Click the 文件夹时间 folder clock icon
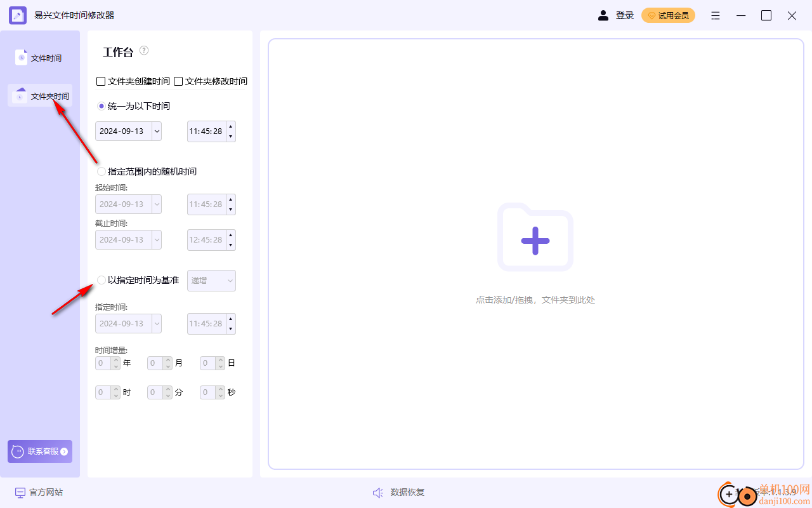 click(20, 95)
